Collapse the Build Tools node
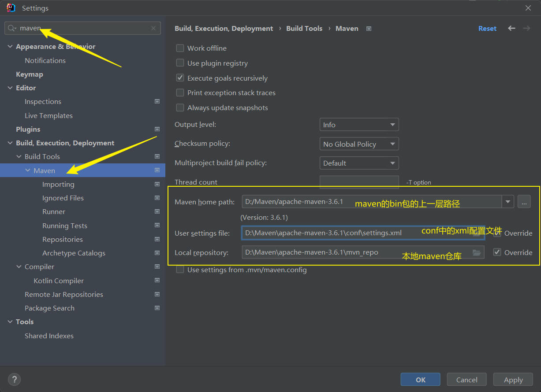 click(x=19, y=156)
